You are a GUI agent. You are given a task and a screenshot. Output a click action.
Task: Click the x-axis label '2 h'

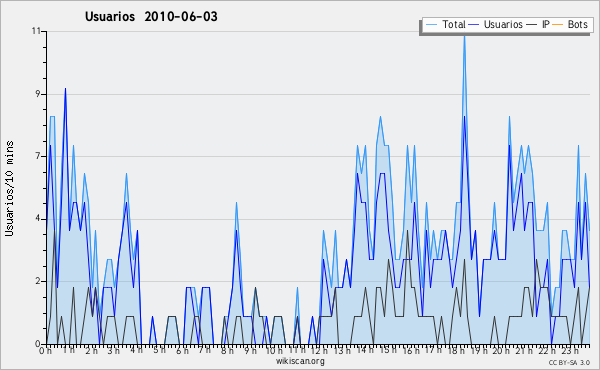point(91,350)
